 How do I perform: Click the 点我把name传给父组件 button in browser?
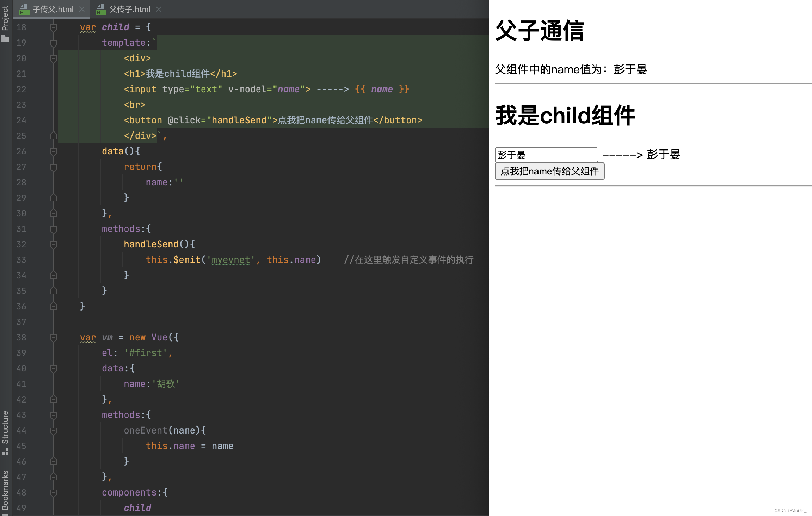click(549, 171)
